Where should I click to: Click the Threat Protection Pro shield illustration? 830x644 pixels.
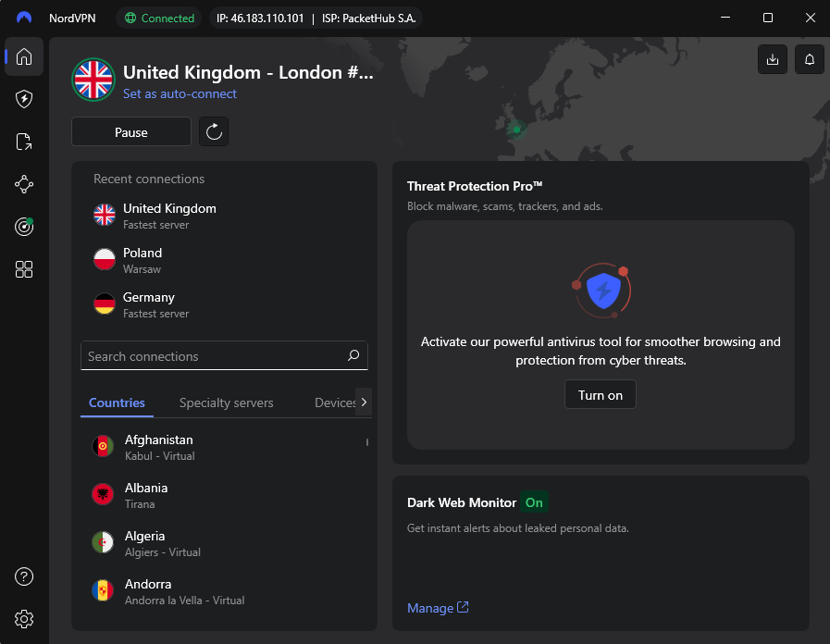(601, 290)
